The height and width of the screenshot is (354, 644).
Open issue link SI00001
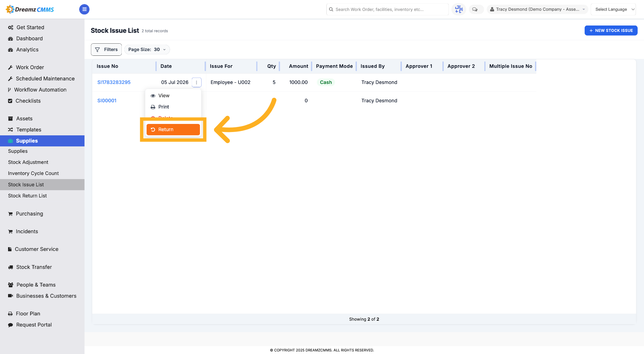point(107,101)
